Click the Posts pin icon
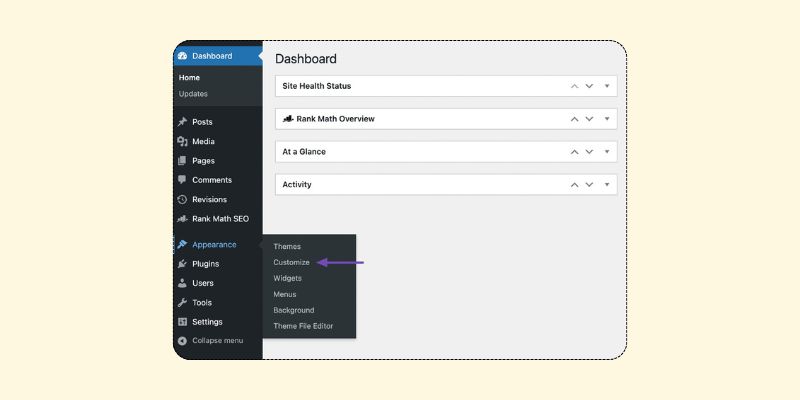This screenshot has width=800, height=400. click(x=182, y=122)
